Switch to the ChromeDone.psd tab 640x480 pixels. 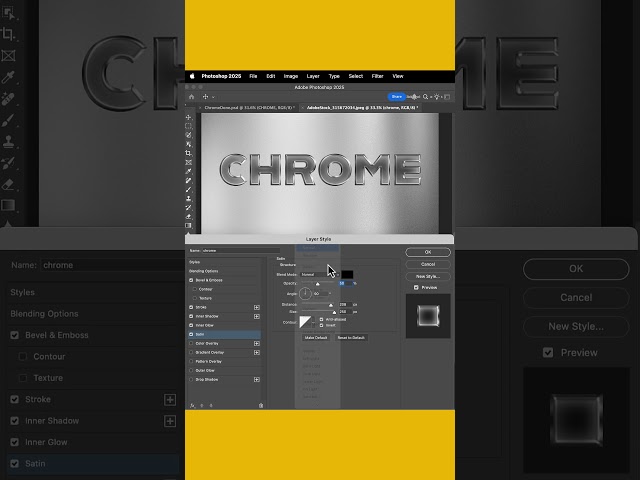coord(249,108)
